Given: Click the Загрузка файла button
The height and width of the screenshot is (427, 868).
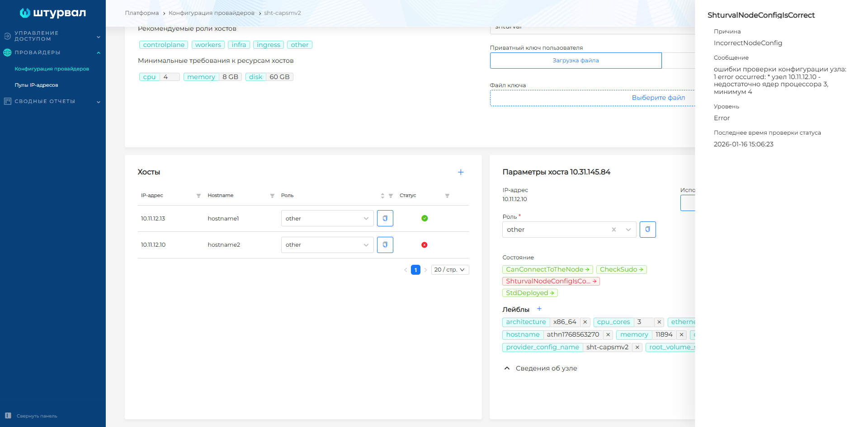Looking at the screenshot, I should pos(576,61).
